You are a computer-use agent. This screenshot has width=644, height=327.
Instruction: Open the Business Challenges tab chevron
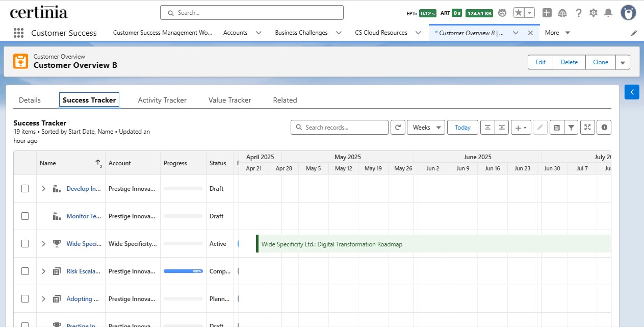[339, 33]
